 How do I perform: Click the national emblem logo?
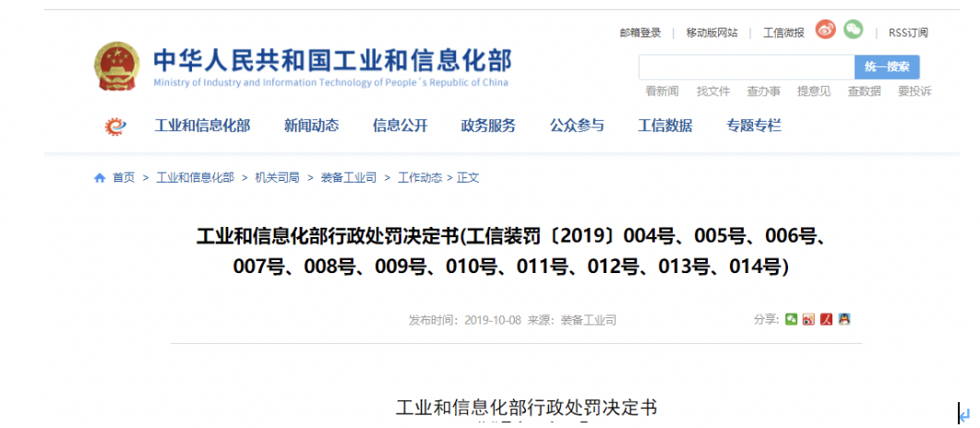[x=117, y=66]
